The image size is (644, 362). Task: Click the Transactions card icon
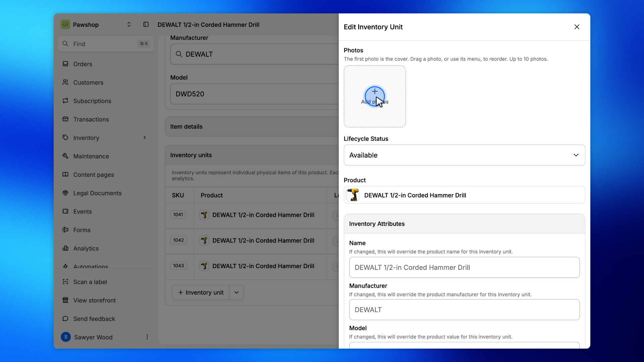(x=65, y=119)
